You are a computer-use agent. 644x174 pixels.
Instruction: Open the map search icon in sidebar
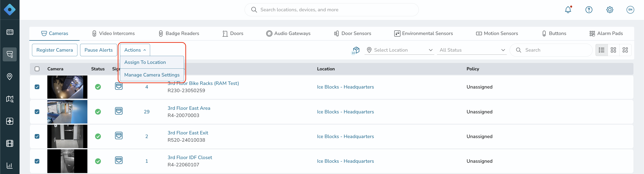[10, 99]
